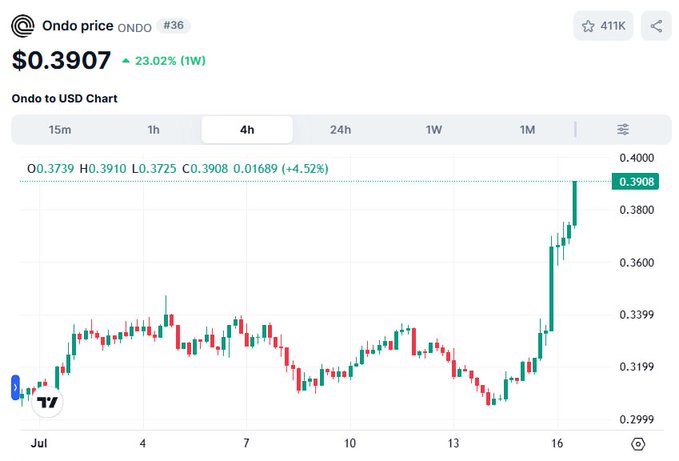This screenshot has width=679, height=461.
Task: Click the 4 date axis label
Action: [143, 443]
